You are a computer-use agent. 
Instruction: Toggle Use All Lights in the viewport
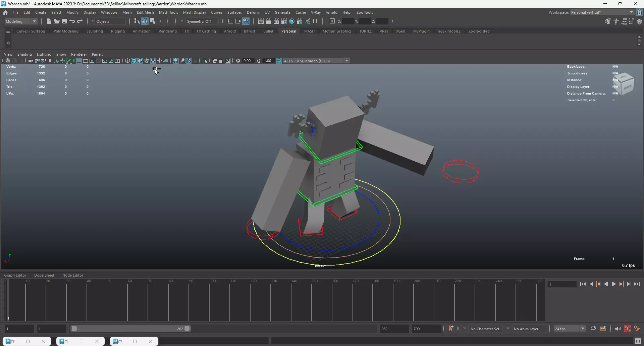pos(159,61)
